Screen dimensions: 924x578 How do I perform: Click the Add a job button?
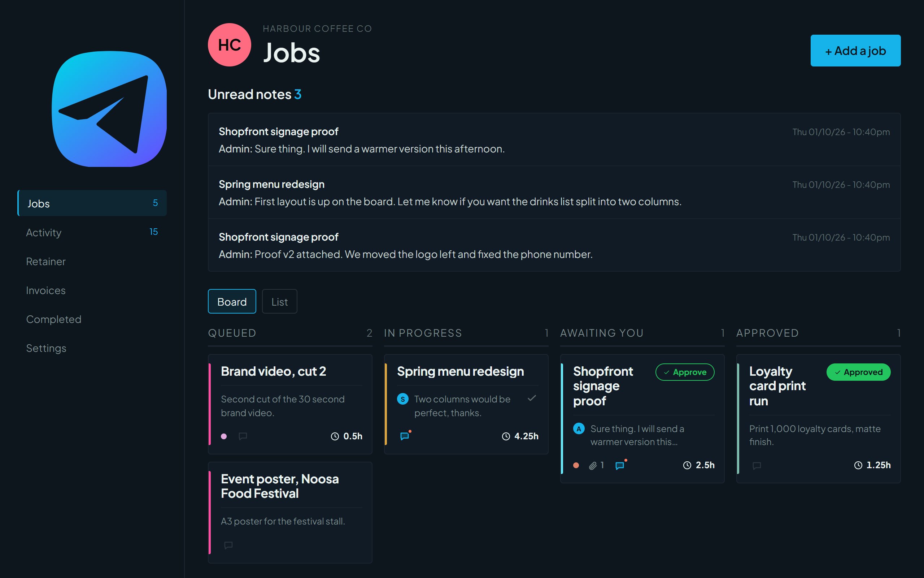tap(855, 51)
